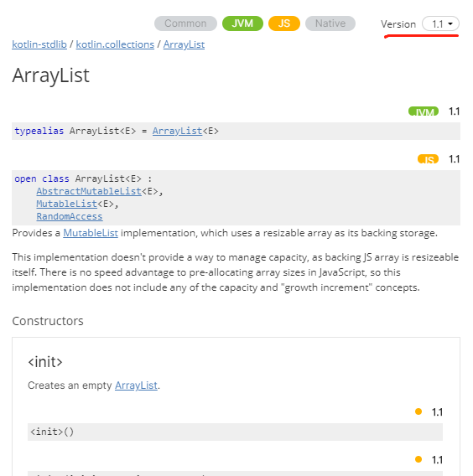Click the <init>() constructor signature block

click(x=235, y=432)
